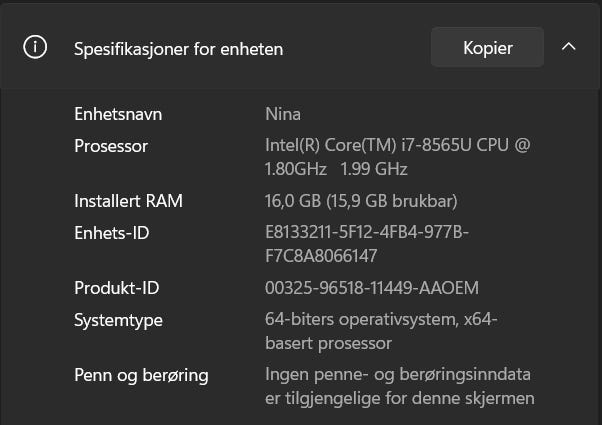Click the info icon beside Spesifikasjoner for enheten
The image size is (602, 425).
[x=35, y=48]
